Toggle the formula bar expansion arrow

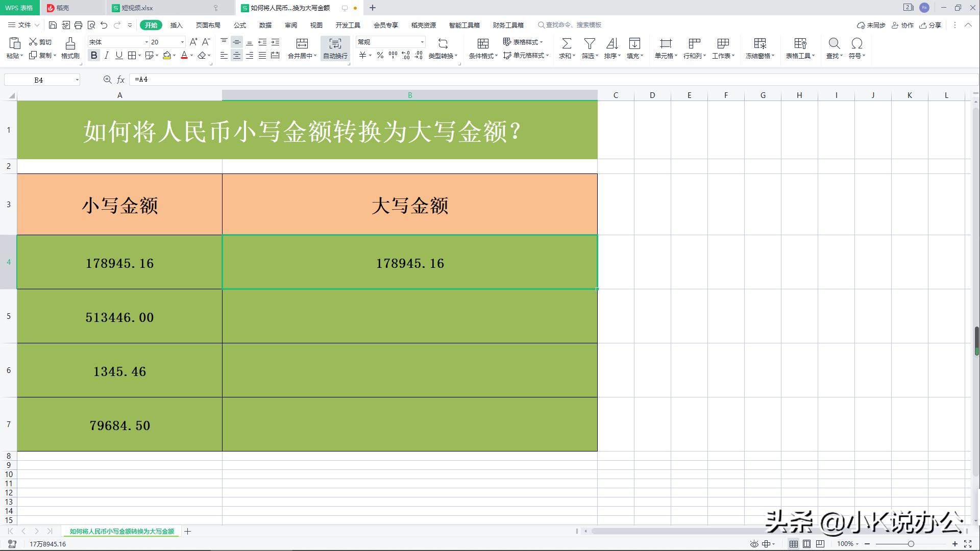point(974,80)
